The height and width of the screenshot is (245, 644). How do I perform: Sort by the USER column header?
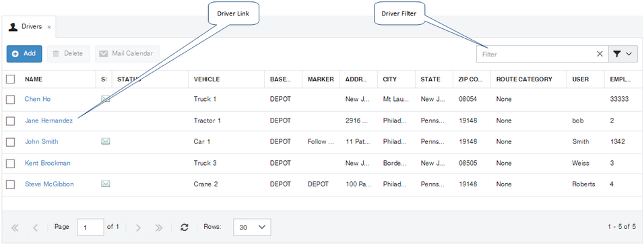coord(580,79)
